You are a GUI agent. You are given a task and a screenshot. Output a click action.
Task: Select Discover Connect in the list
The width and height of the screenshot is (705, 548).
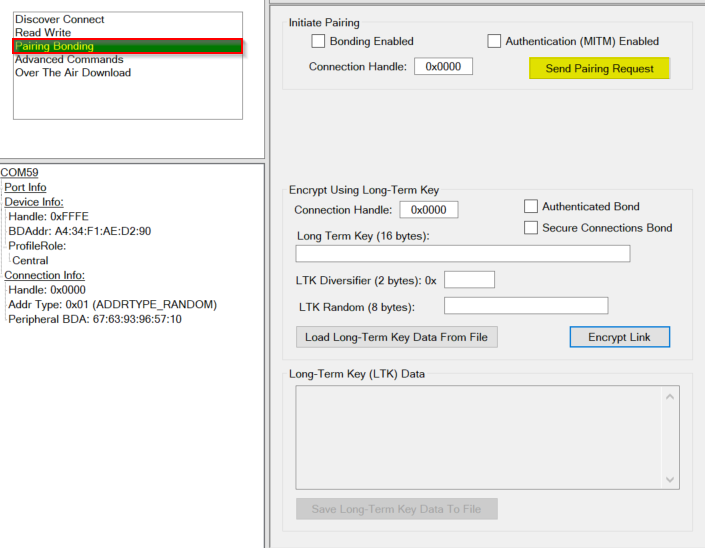point(59,20)
